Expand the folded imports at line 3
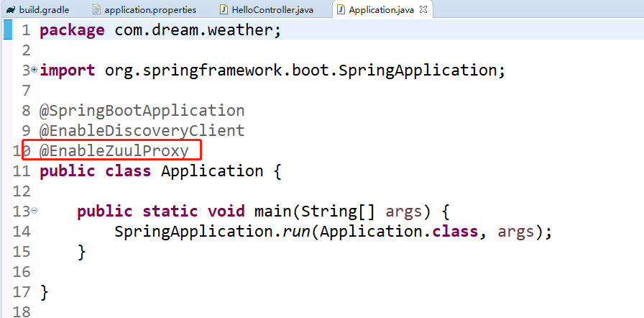The height and width of the screenshot is (318, 644). [x=34, y=71]
